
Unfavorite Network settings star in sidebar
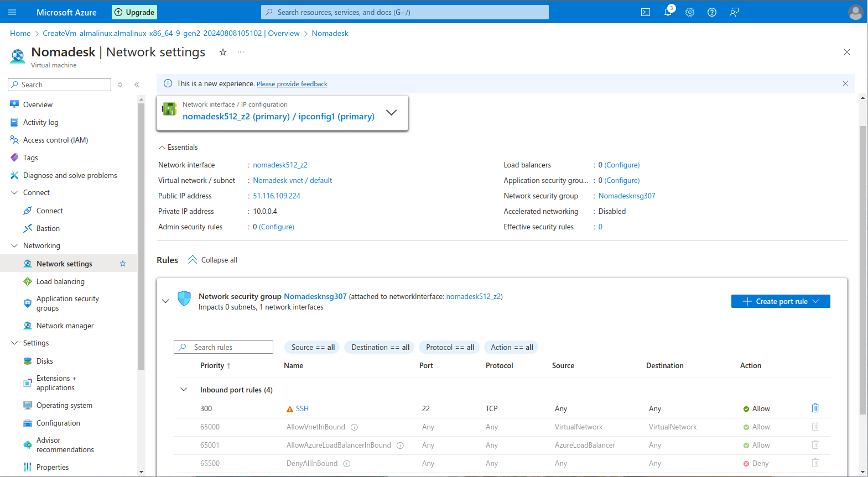(123, 264)
